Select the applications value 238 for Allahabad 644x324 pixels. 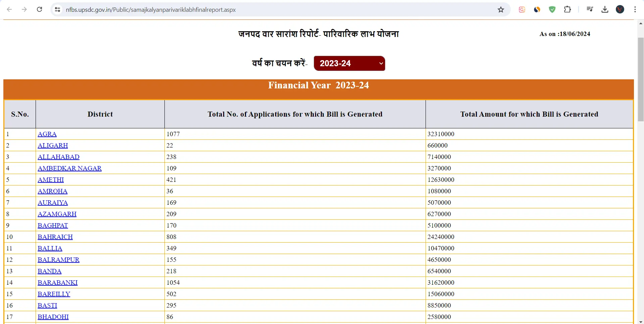pos(171,157)
